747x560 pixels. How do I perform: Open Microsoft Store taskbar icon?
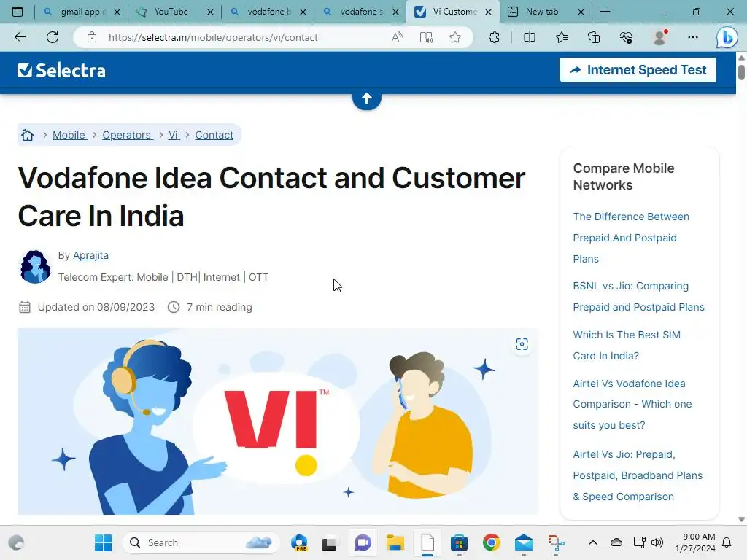tap(459, 542)
